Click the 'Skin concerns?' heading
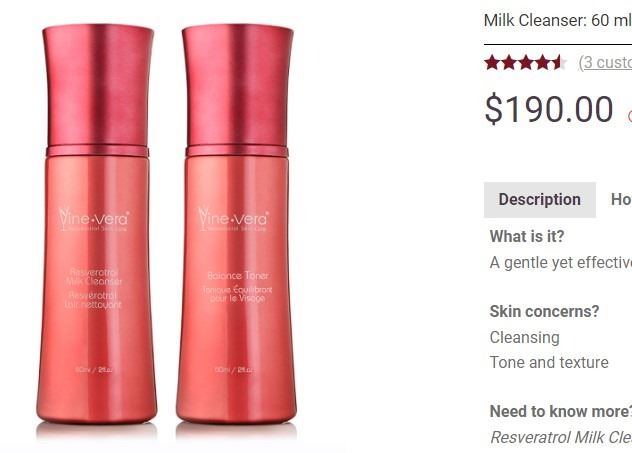The height and width of the screenshot is (453, 632). pos(545,311)
